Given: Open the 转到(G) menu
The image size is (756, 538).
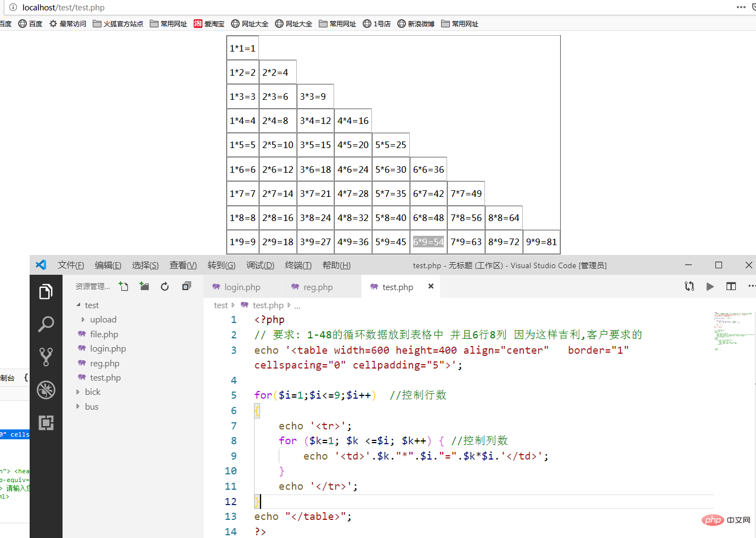Looking at the screenshot, I should click(222, 265).
